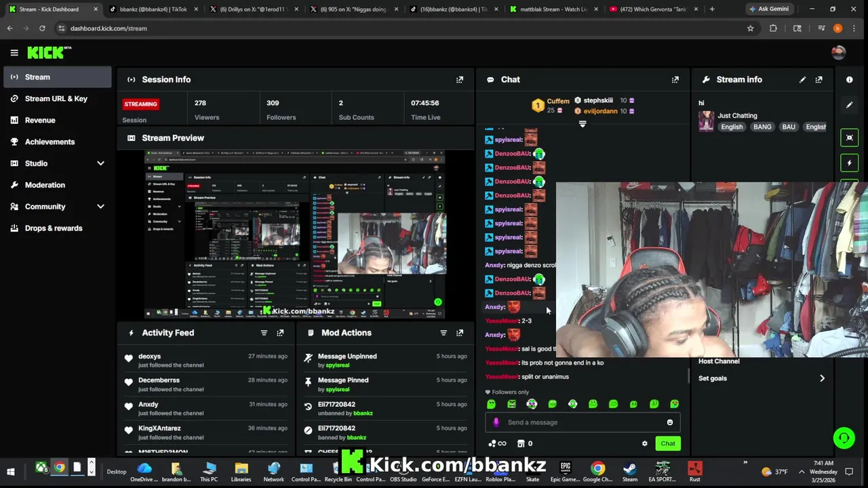Open the info icon in right sidebar
This screenshot has width=868, height=488.
[x=850, y=79]
